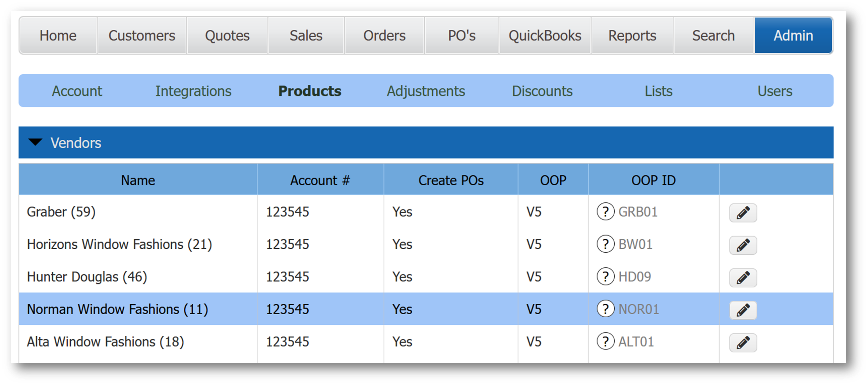Click the PO's navigation tab

coord(461,36)
